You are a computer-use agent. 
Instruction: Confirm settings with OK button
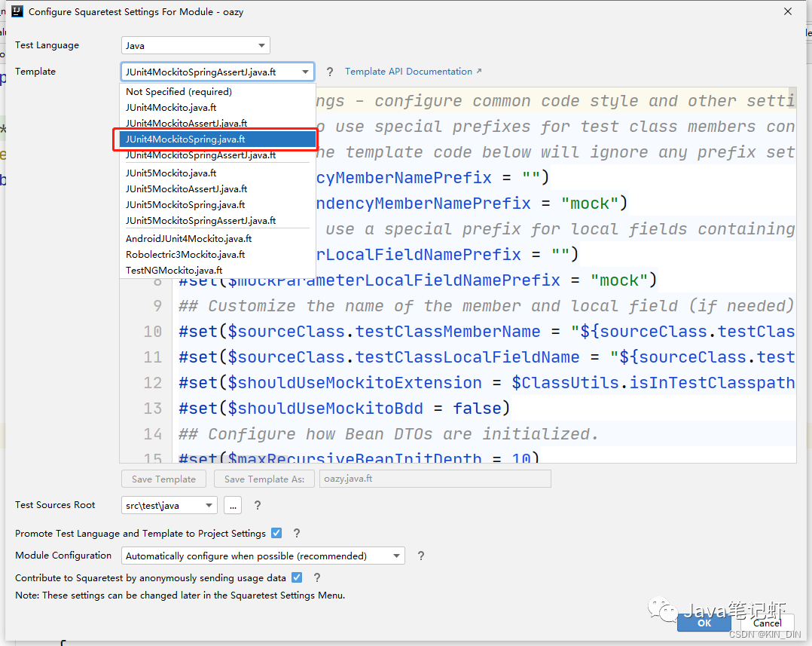pyautogui.click(x=704, y=623)
